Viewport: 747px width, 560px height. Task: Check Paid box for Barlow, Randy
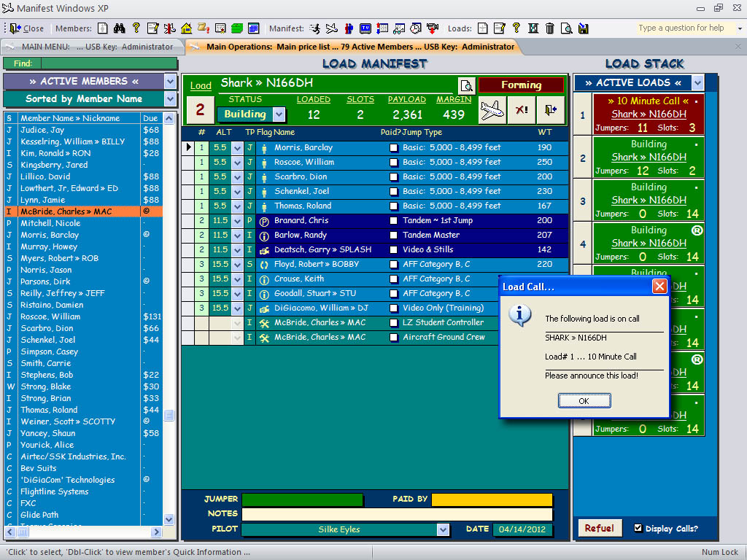coord(393,236)
